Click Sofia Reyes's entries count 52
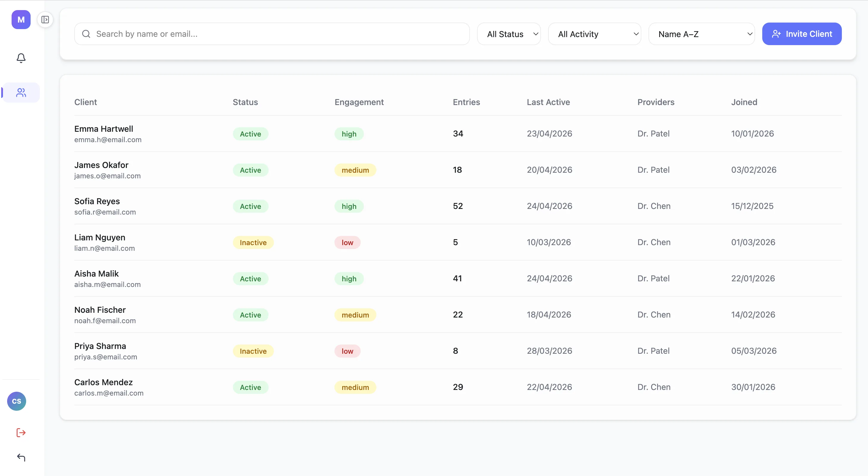868x476 pixels. point(457,206)
